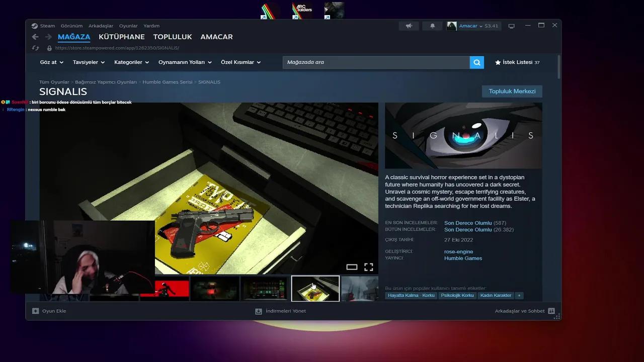Click the magnifier search button
Screen dimensions: 644x362
(x=476, y=62)
